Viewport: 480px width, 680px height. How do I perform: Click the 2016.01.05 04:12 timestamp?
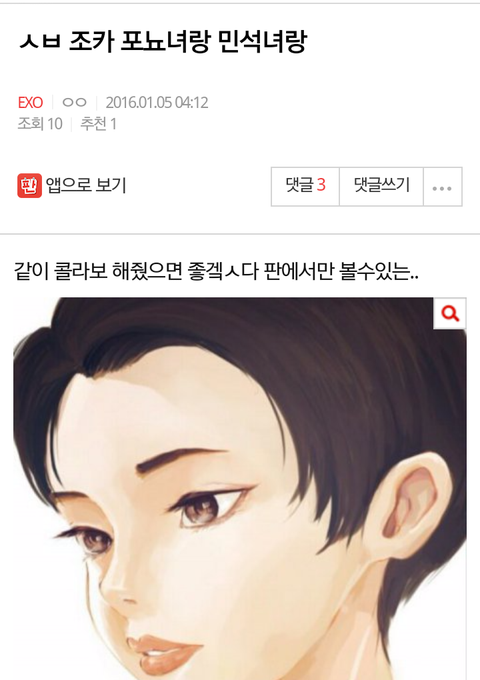pyautogui.click(x=157, y=103)
